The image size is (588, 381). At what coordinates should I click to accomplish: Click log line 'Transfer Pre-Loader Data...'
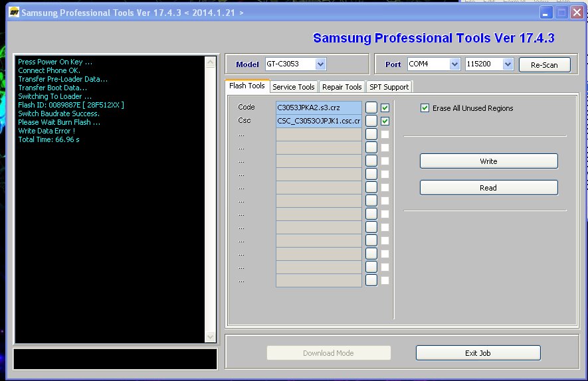pos(62,79)
